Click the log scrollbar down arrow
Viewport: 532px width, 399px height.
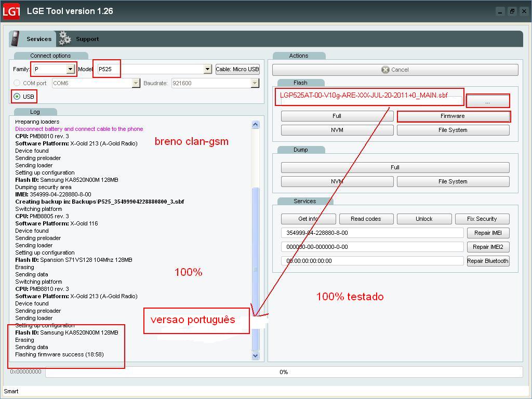(x=256, y=355)
